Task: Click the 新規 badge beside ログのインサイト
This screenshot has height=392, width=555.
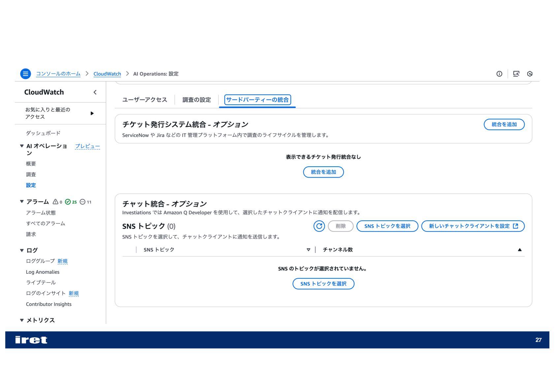Action: click(x=74, y=294)
